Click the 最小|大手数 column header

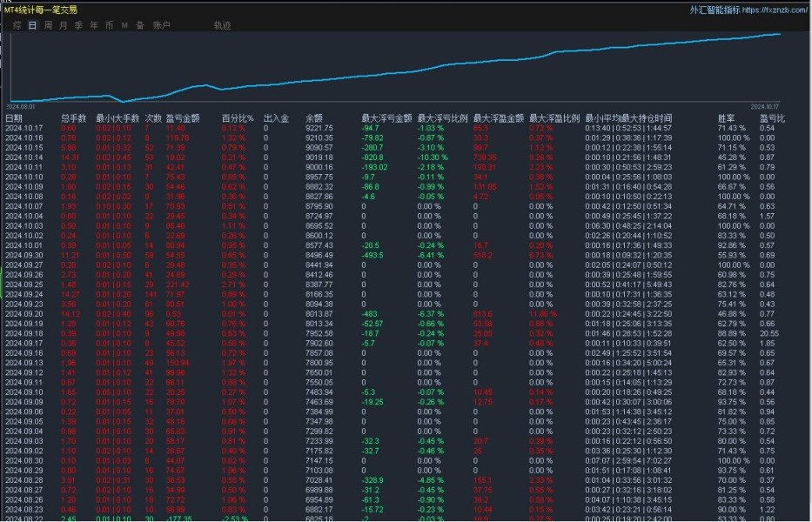(x=117, y=118)
